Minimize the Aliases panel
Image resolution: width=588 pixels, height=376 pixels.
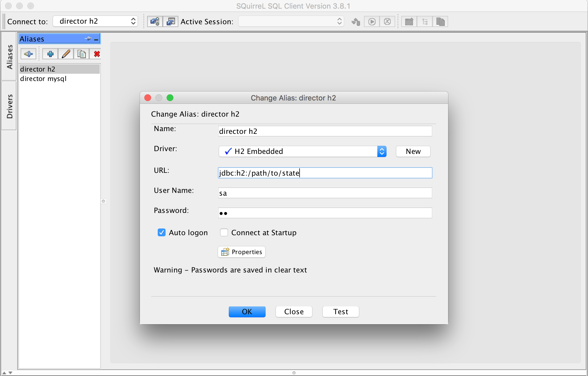[x=96, y=39]
